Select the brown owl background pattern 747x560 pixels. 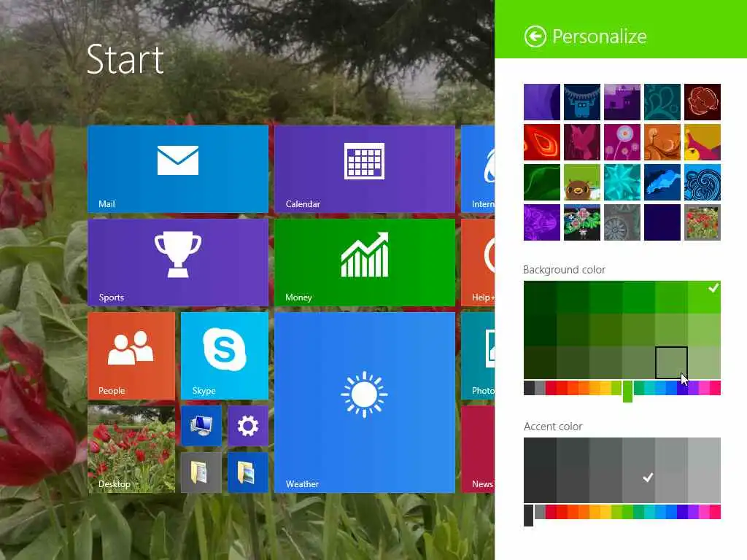[x=581, y=182]
